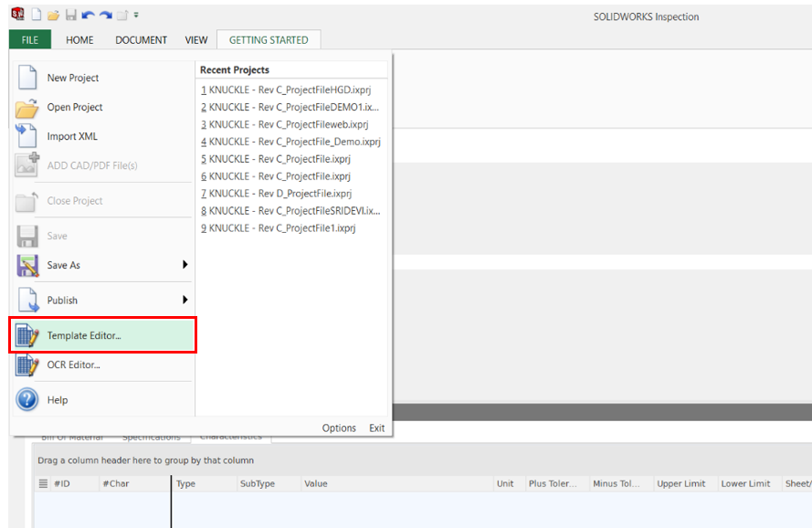Choose Help menu entry
The width and height of the screenshot is (812, 528).
[102, 400]
